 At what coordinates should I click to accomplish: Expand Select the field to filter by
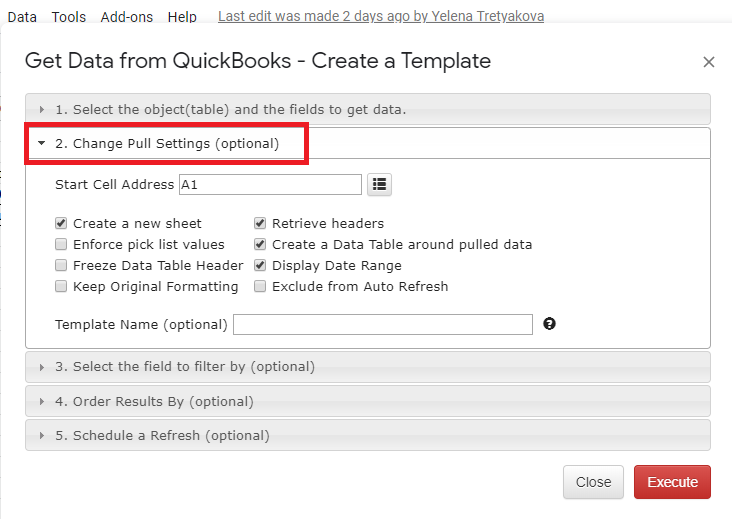pos(368,367)
